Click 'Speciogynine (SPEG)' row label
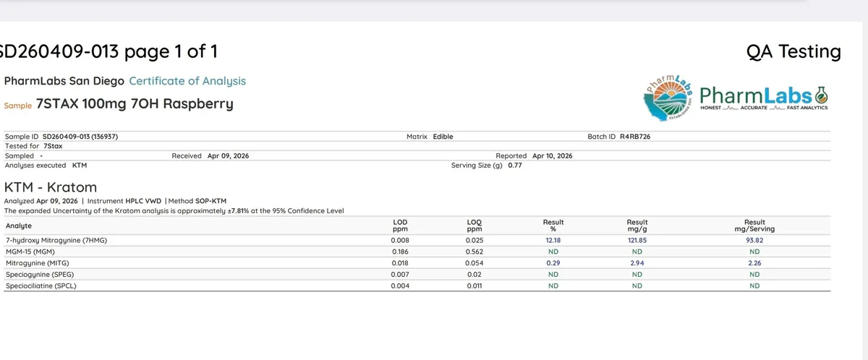The width and height of the screenshot is (868, 360). [41, 275]
